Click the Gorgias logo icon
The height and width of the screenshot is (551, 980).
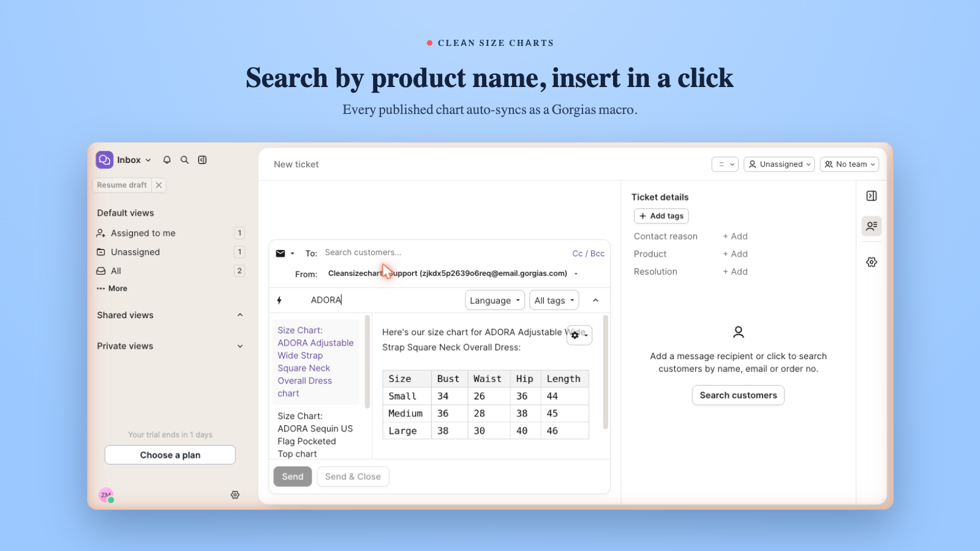click(105, 160)
